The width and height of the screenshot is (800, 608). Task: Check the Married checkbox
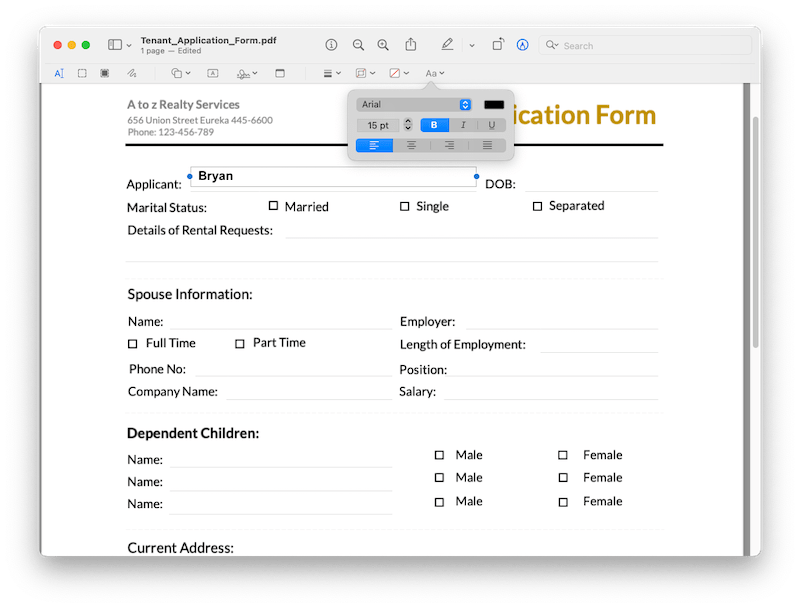(273, 206)
